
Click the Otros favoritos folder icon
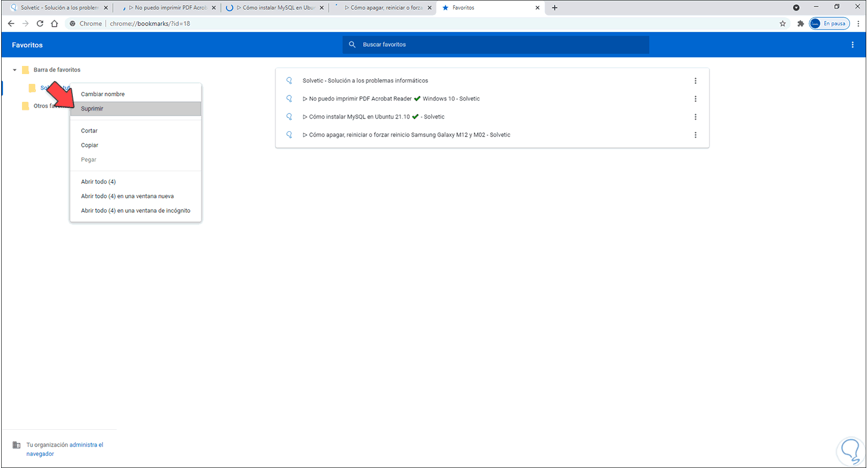(x=25, y=106)
